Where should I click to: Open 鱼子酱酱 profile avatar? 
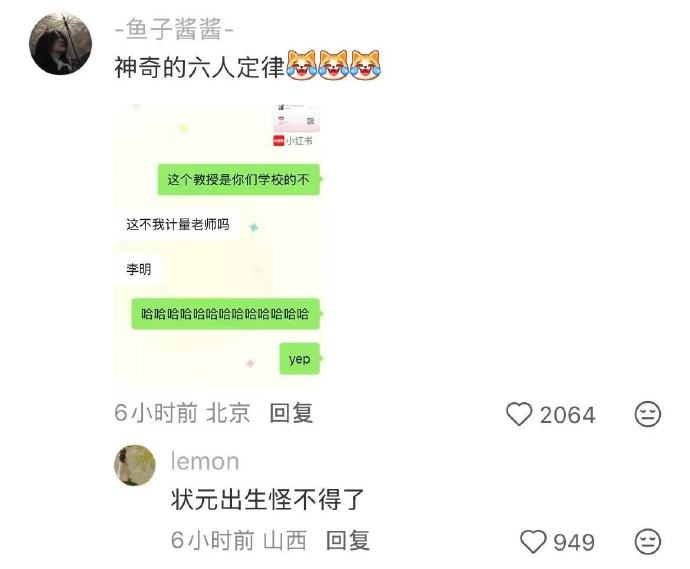tap(61, 44)
